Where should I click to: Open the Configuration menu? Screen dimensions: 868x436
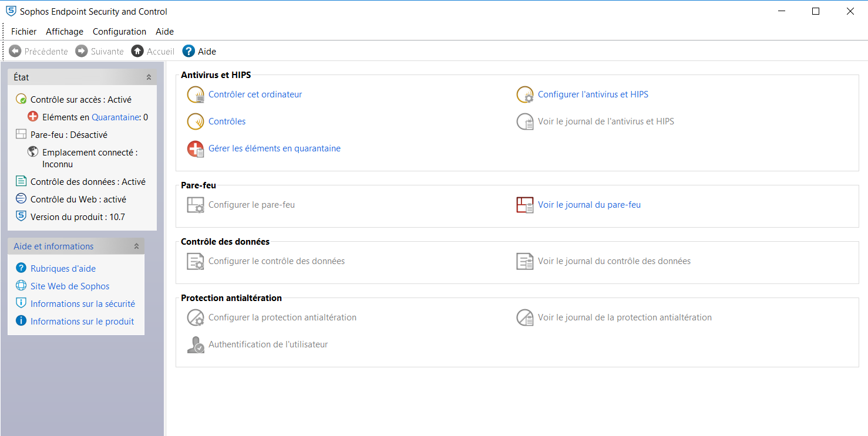coord(119,32)
